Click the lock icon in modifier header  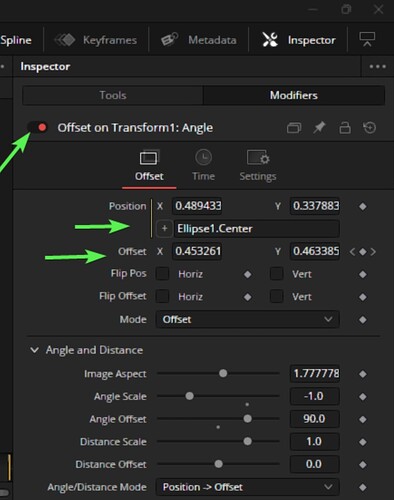(x=345, y=127)
